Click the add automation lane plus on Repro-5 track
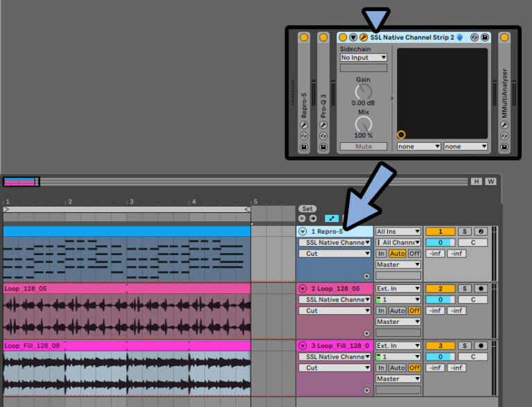This screenshot has height=407, width=532. (x=366, y=276)
